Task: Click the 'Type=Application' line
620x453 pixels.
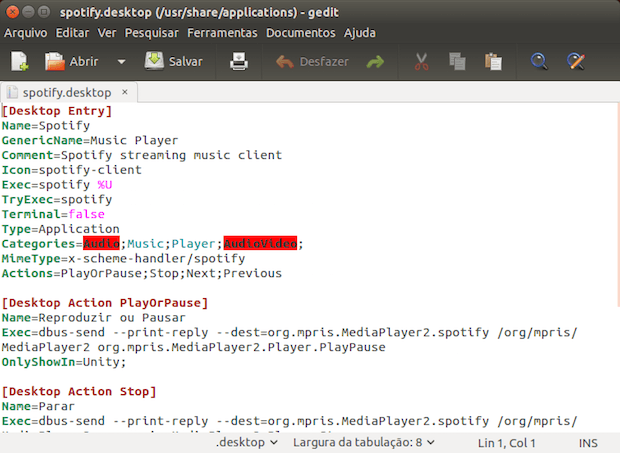Action: tap(60, 229)
